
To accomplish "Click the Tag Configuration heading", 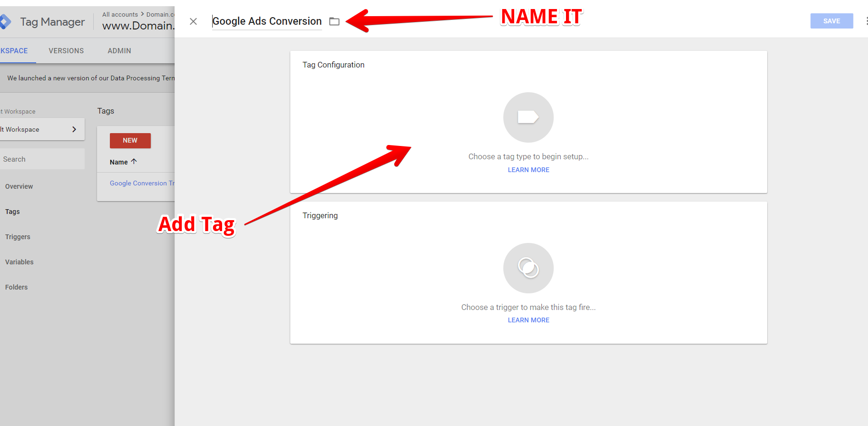I will [333, 65].
